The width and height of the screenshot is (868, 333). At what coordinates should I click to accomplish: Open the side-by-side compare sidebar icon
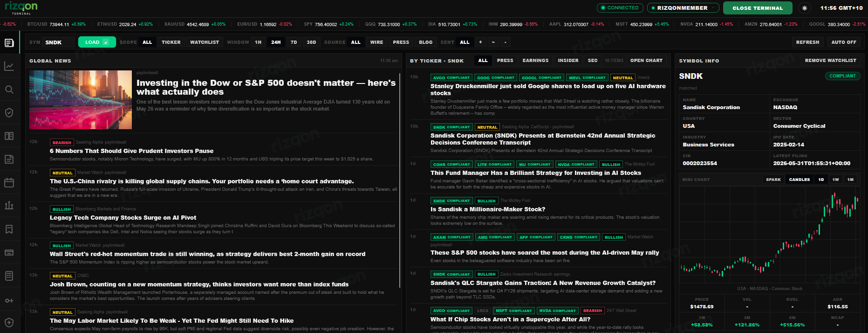tap(9, 136)
